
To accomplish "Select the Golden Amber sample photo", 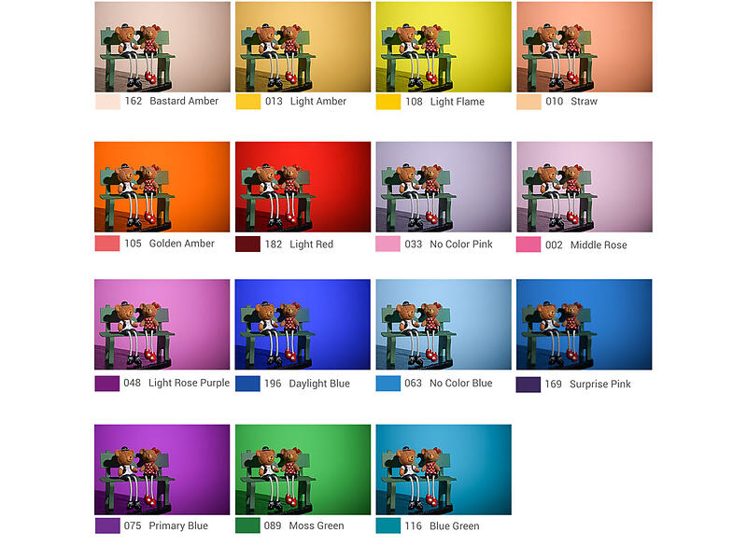I will (x=162, y=187).
